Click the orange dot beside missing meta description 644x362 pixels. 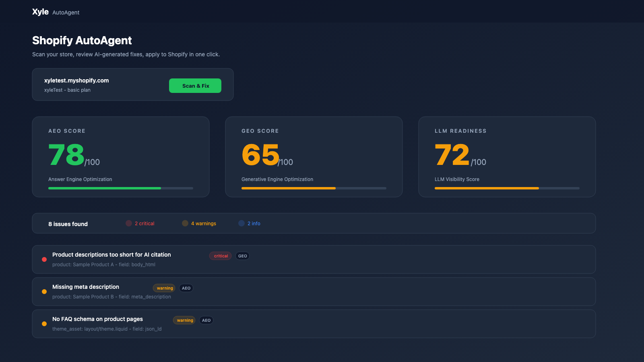tap(44, 292)
